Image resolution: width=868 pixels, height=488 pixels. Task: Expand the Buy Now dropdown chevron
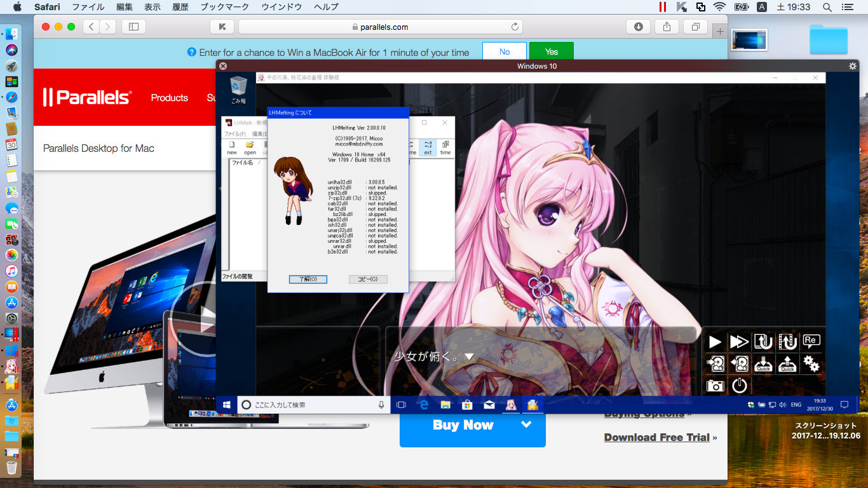(x=526, y=424)
